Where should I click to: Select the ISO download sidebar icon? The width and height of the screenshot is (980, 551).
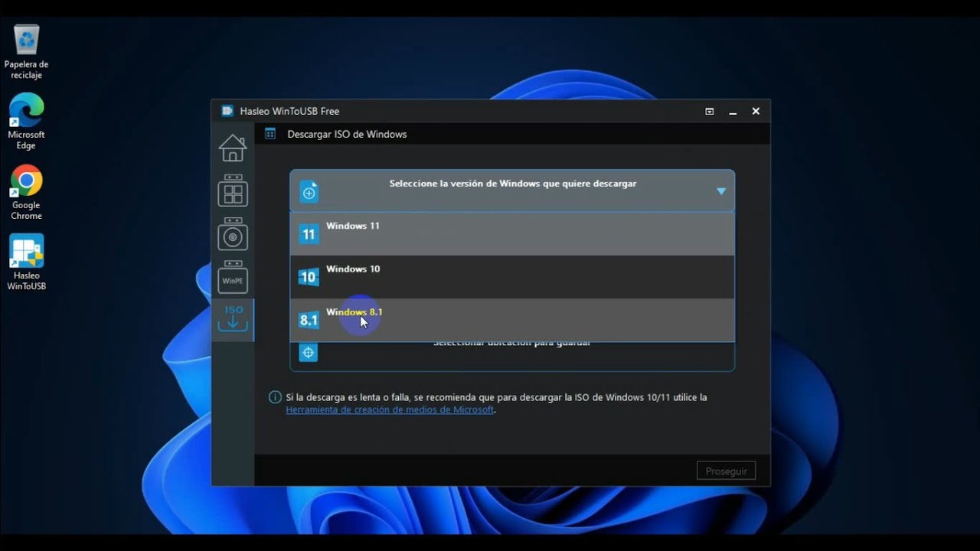click(x=233, y=319)
